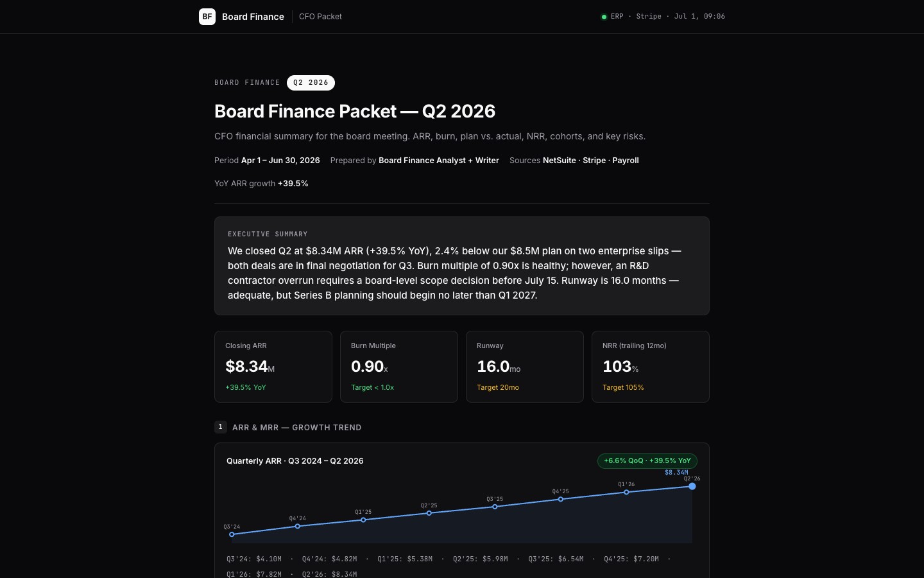Screen dimensions: 924x578
Task: Click the Q2'25 point on ARR chart
Action: 429,513
